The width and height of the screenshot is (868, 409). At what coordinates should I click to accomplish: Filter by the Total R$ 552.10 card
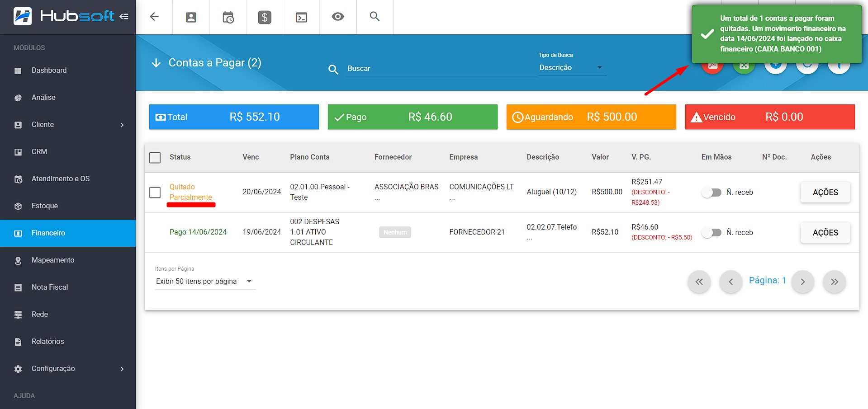(234, 117)
